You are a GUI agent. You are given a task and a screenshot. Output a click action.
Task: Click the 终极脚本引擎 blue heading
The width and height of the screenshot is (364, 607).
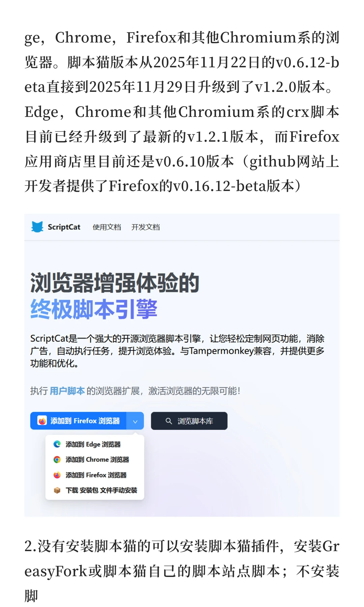pos(94,309)
